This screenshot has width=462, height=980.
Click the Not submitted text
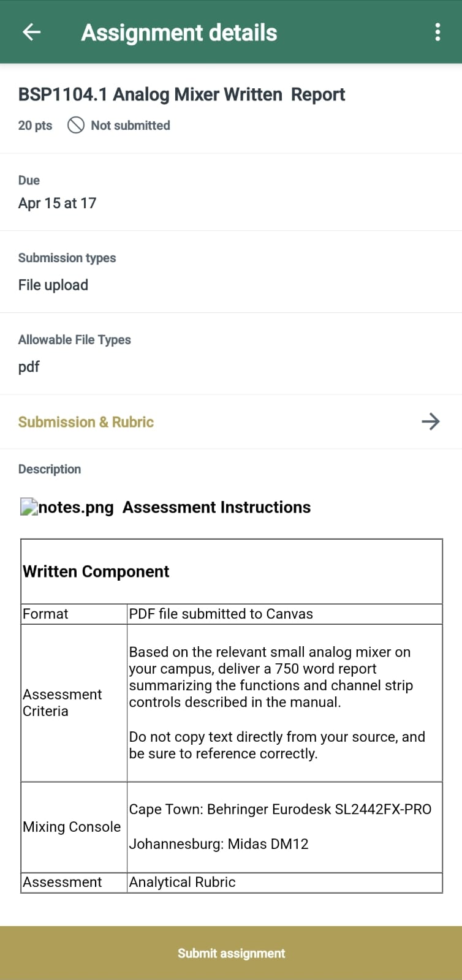pos(131,125)
